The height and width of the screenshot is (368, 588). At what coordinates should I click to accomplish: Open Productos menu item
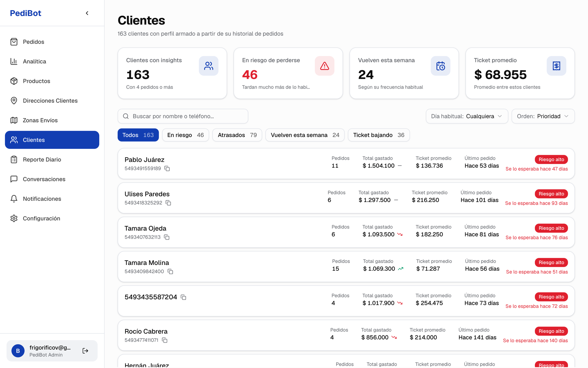tap(52, 81)
